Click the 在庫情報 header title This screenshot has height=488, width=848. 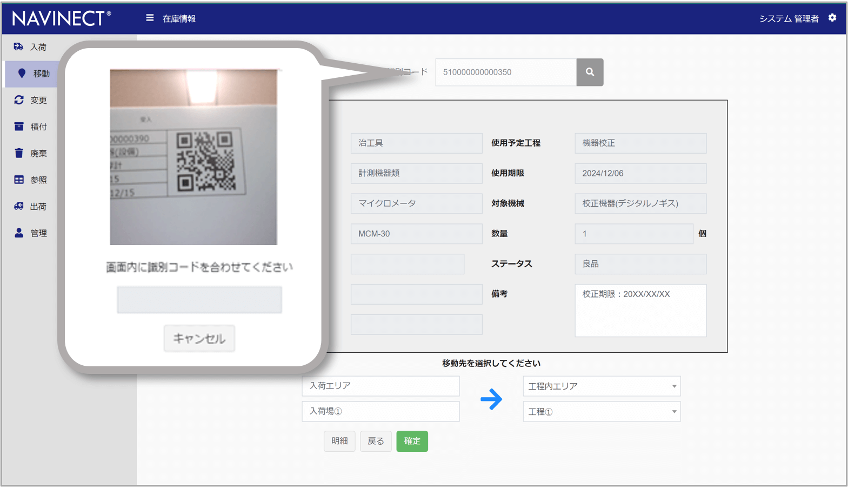pyautogui.click(x=179, y=18)
